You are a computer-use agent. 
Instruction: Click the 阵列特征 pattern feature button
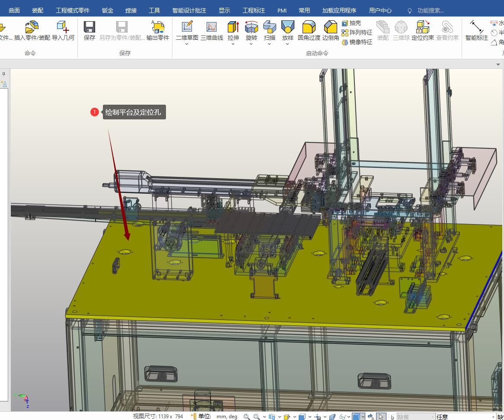pos(357,32)
